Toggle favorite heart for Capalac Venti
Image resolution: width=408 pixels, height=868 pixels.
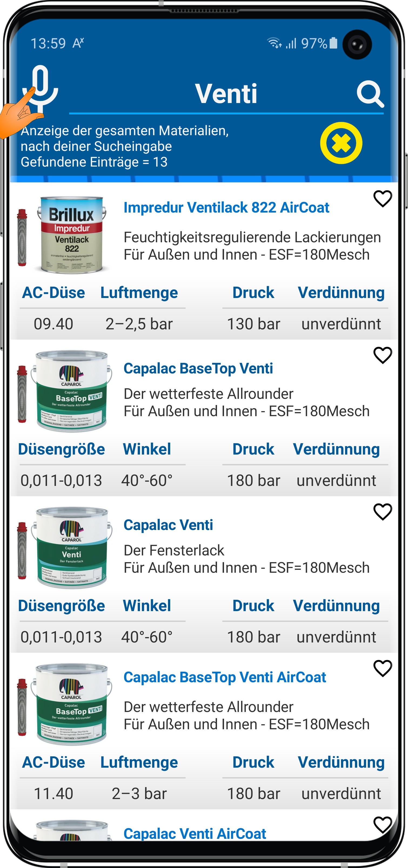click(382, 512)
